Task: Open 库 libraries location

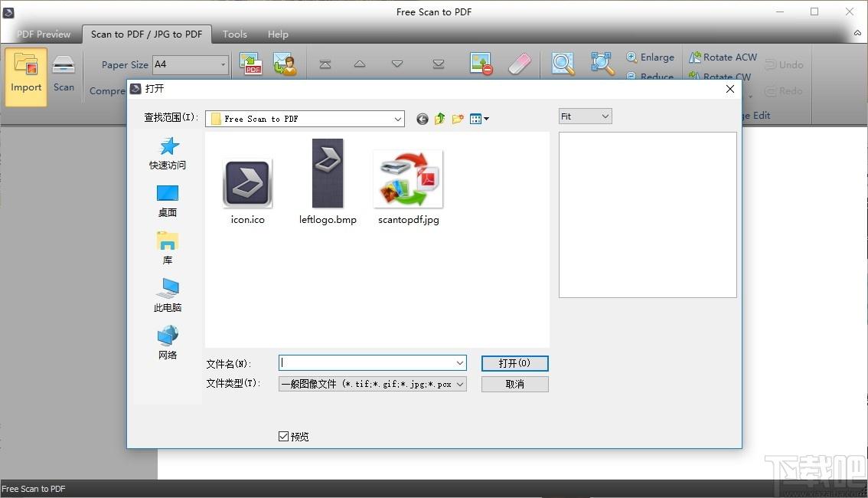Action: click(x=168, y=248)
